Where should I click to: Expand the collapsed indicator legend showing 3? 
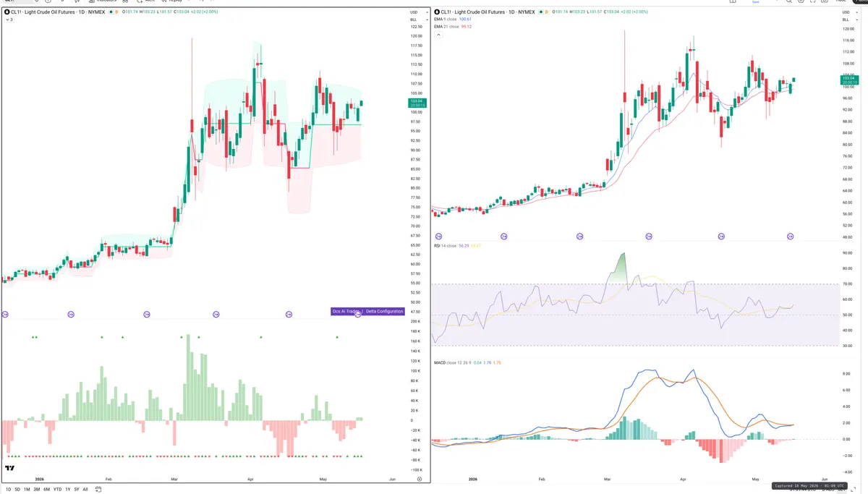click(x=9, y=20)
